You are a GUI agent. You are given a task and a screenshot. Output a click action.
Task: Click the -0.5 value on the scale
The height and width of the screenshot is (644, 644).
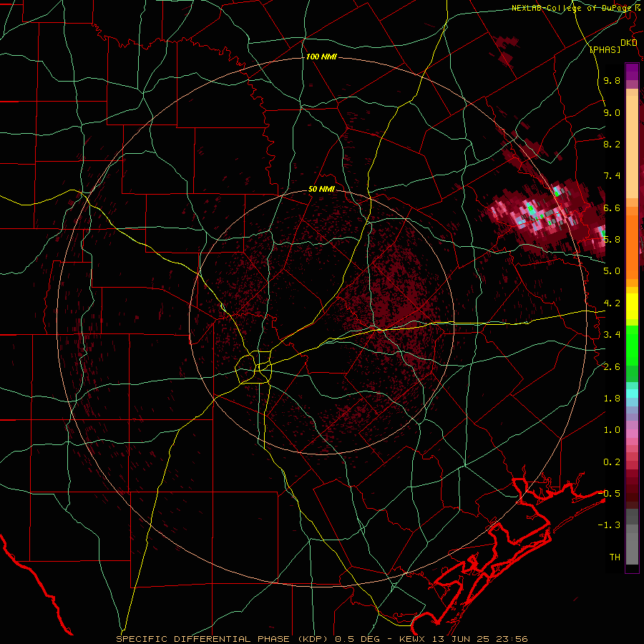tap(609, 493)
